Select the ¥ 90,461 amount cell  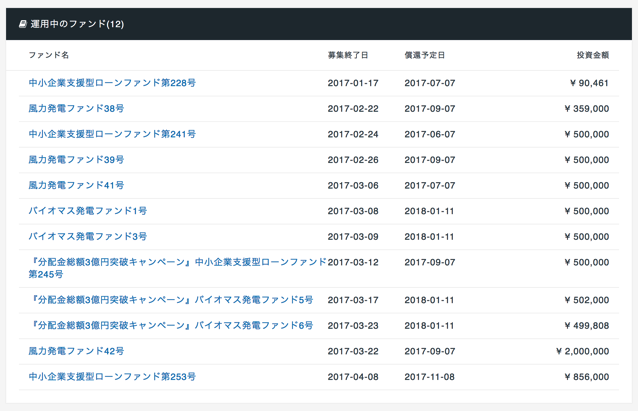pos(589,83)
